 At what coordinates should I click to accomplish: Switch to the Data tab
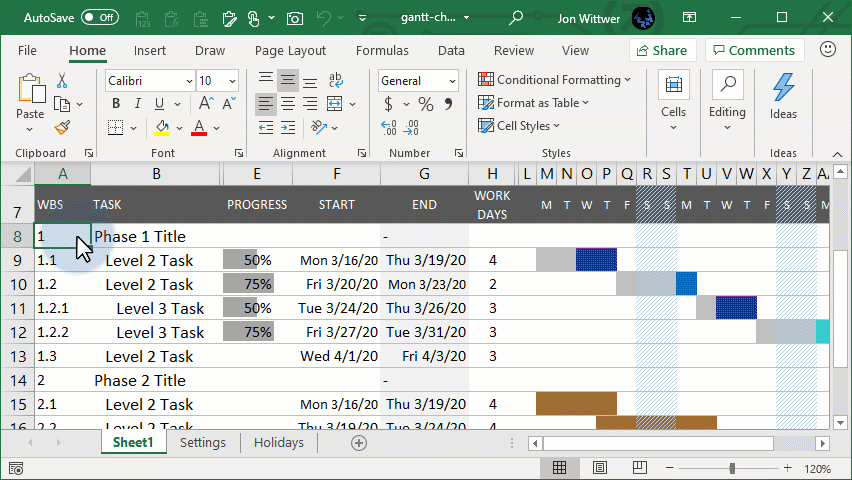[x=451, y=51]
